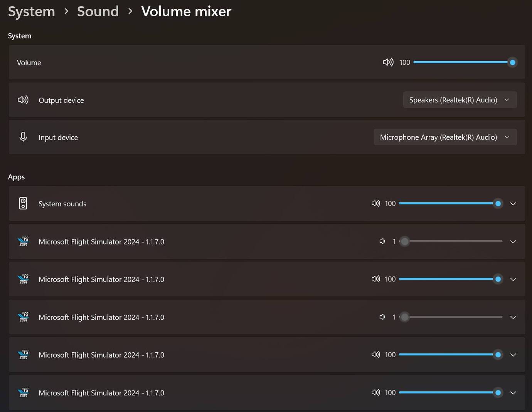
Task: Expand the second Flight Simulator 2024 row
Action: pos(513,280)
